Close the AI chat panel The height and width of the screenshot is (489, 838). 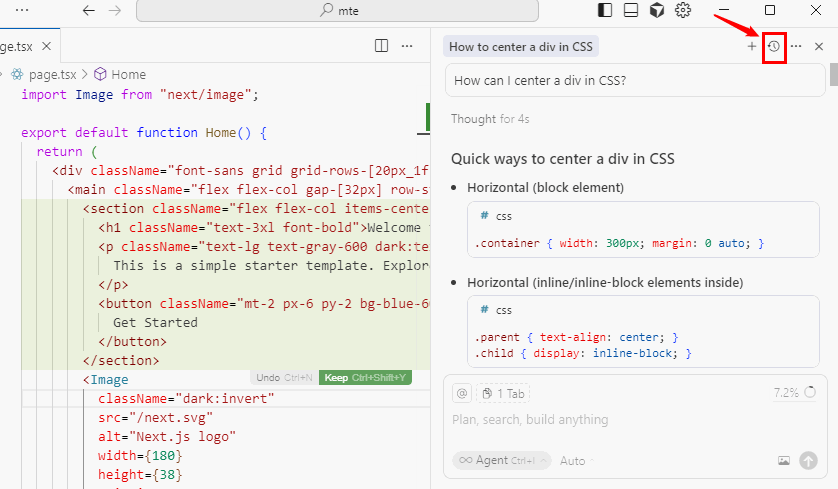(x=819, y=47)
